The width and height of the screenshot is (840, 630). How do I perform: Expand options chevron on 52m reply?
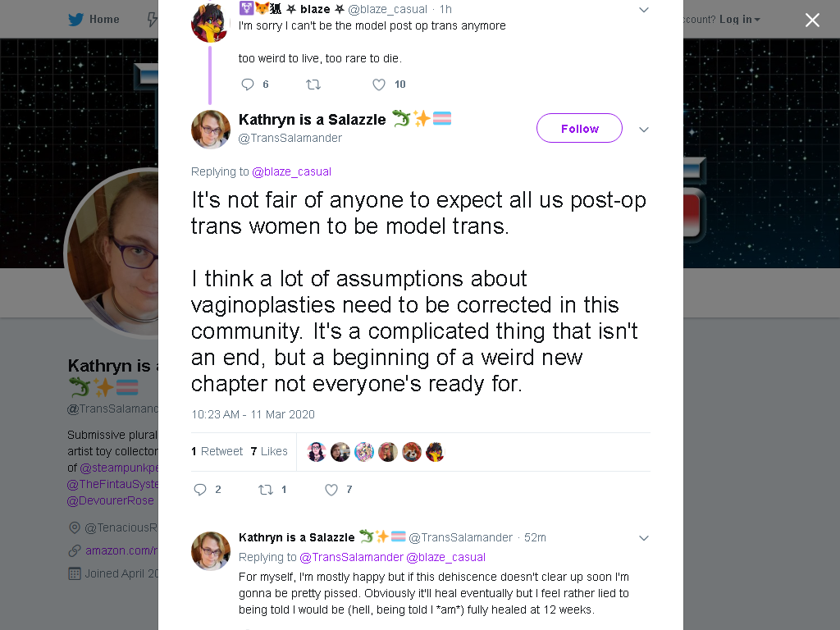tap(644, 538)
